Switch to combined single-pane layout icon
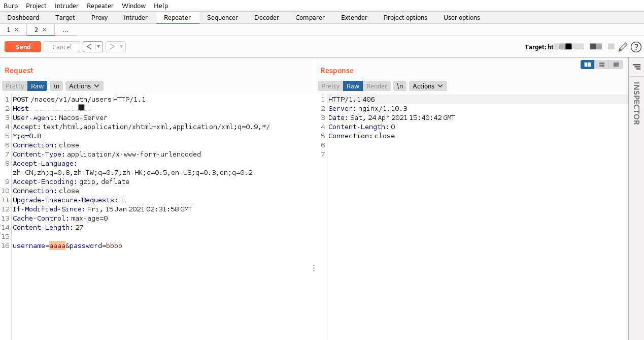This screenshot has height=340, width=644. click(616, 65)
